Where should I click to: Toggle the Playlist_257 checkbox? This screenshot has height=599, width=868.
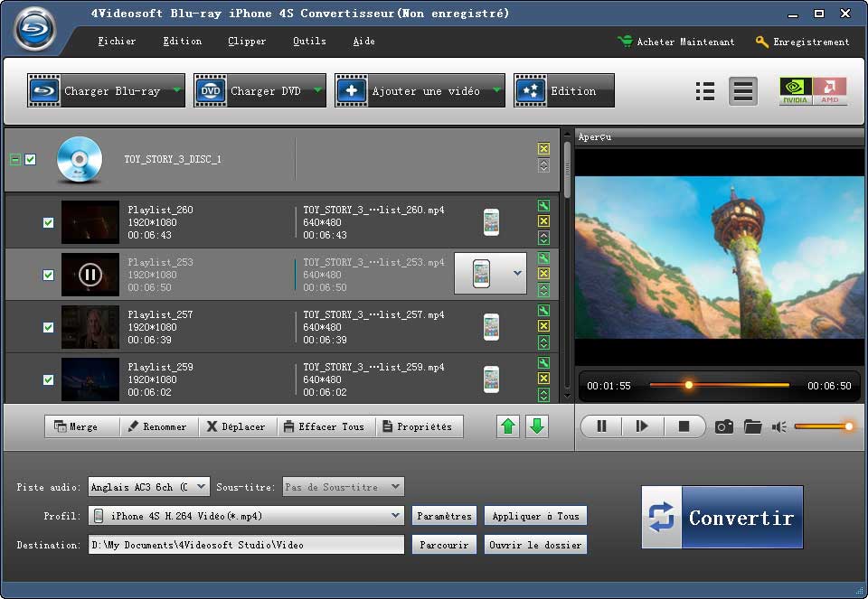[49, 327]
